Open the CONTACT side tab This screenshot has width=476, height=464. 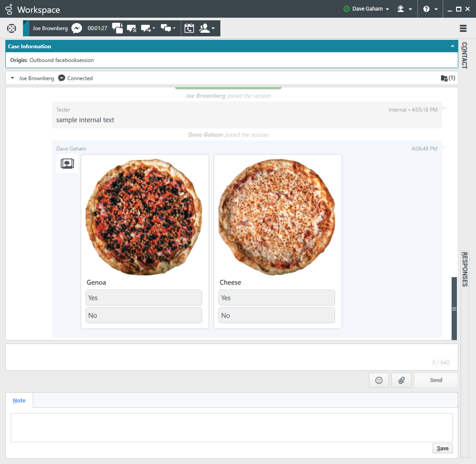click(464, 55)
